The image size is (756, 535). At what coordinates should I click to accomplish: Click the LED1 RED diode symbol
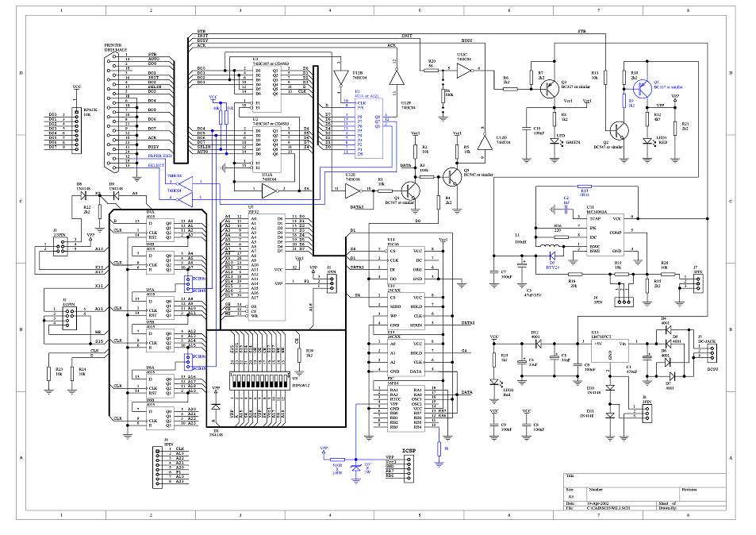click(647, 141)
